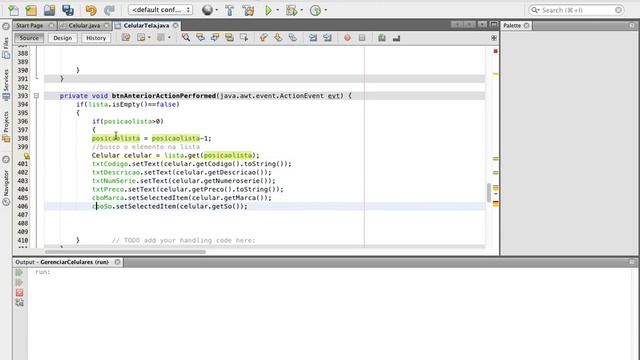Image resolution: width=640 pixels, height=360 pixels.
Task: Click the vertical editor scrollbar thumb
Action: click(489, 193)
